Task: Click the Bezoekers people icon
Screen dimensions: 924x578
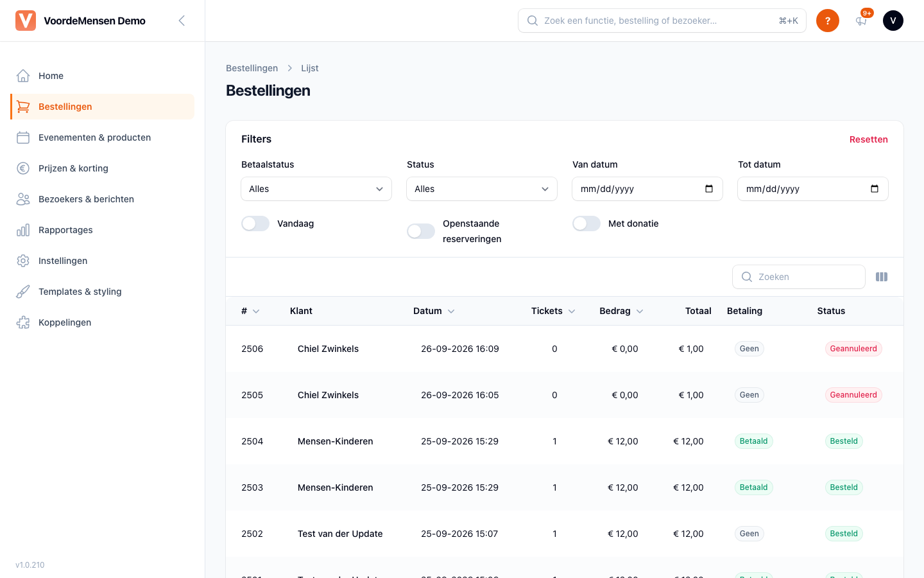Action: pyautogui.click(x=23, y=199)
